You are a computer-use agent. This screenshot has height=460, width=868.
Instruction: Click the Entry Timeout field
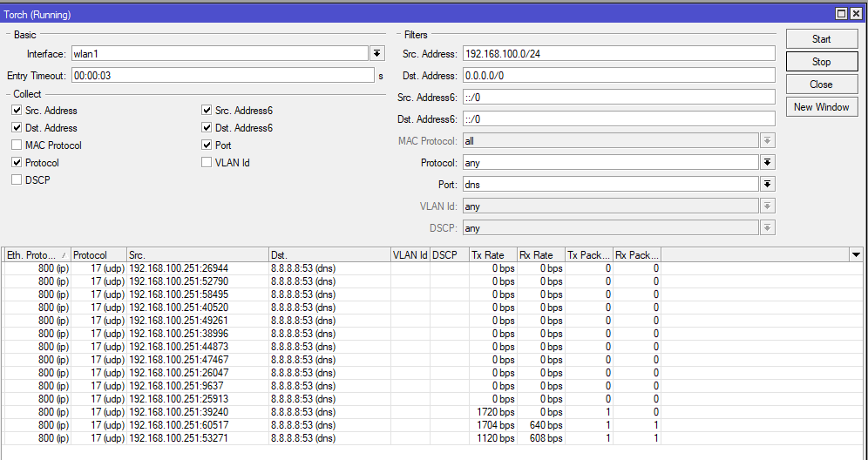(222, 75)
